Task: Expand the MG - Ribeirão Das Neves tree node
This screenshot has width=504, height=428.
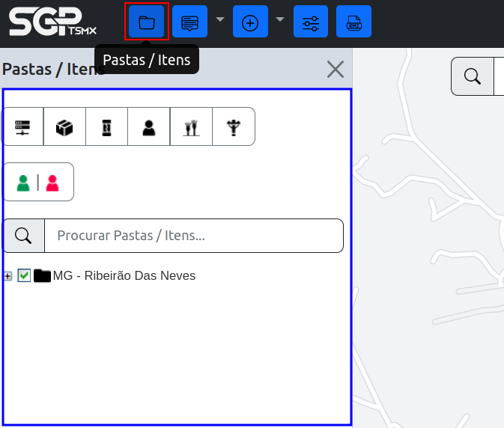Action: click(7, 276)
